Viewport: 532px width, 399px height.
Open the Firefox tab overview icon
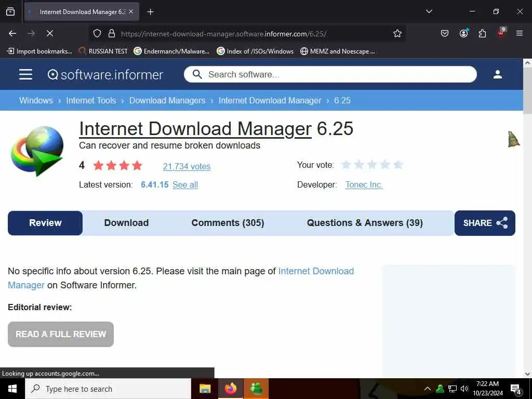coord(10,11)
